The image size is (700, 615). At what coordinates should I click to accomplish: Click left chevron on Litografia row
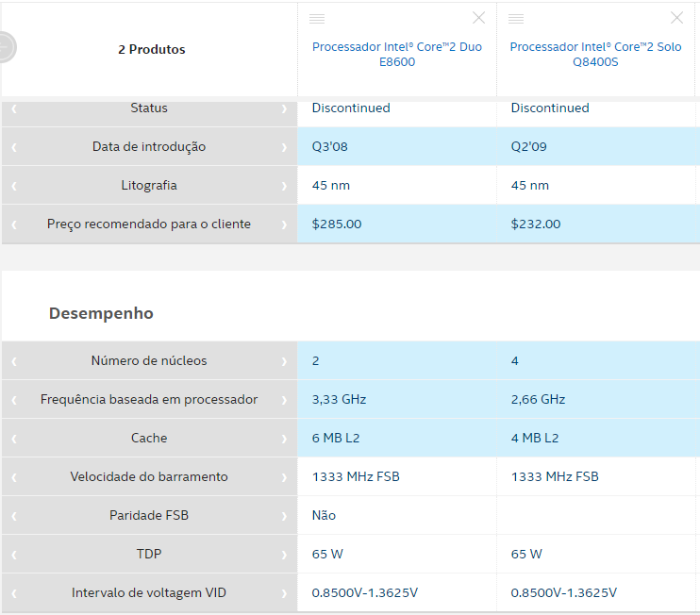coord(14,186)
